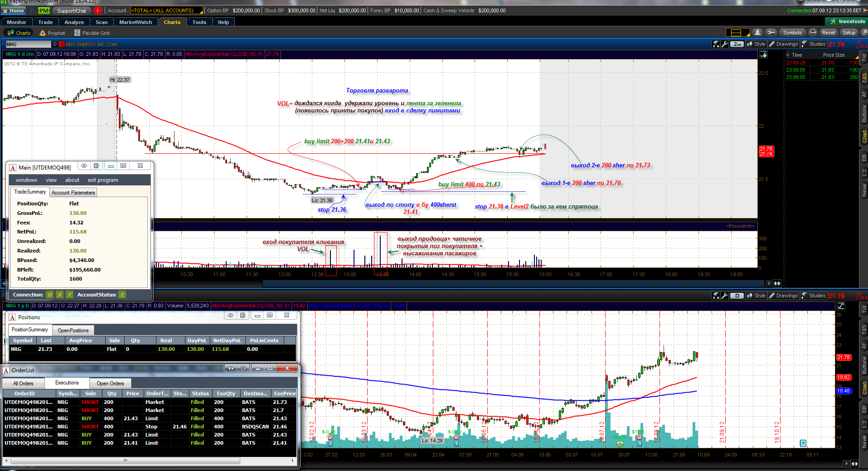Viewport: 868px width, 471px height.
Task: Open the Style menu on upper chart
Action: (x=756, y=44)
